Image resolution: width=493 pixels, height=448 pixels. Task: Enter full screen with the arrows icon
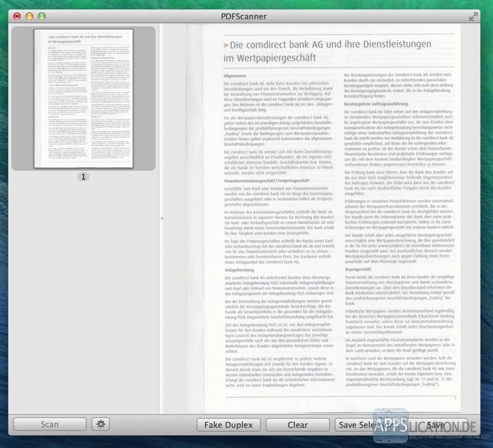point(473,16)
